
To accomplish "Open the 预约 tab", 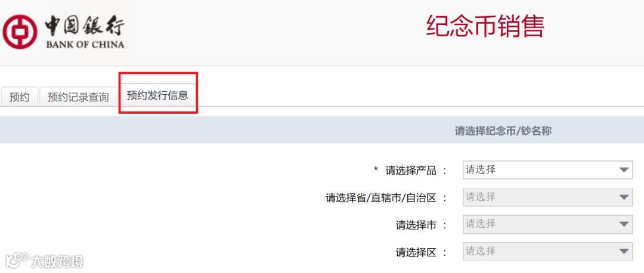I will point(19,97).
